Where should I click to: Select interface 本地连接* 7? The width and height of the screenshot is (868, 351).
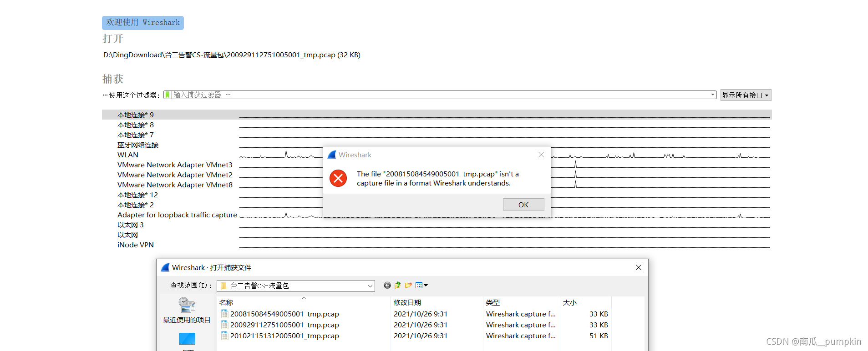click(x=136, y=135)
